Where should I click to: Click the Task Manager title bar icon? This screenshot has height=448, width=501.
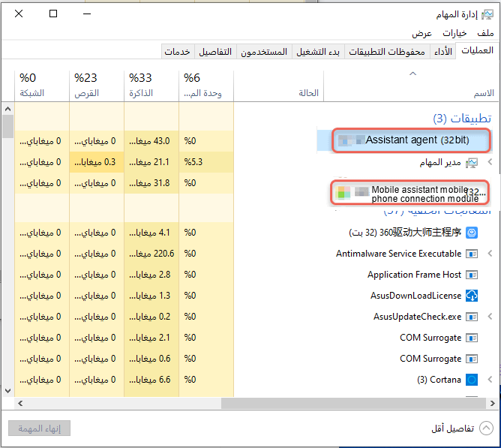pyautogui.click(x=487, y=14)
